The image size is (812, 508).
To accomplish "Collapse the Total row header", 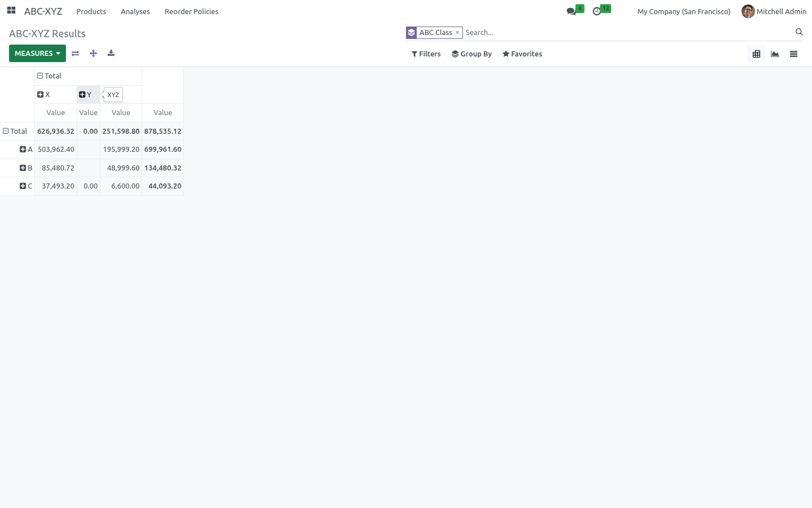I will point(17,132).
